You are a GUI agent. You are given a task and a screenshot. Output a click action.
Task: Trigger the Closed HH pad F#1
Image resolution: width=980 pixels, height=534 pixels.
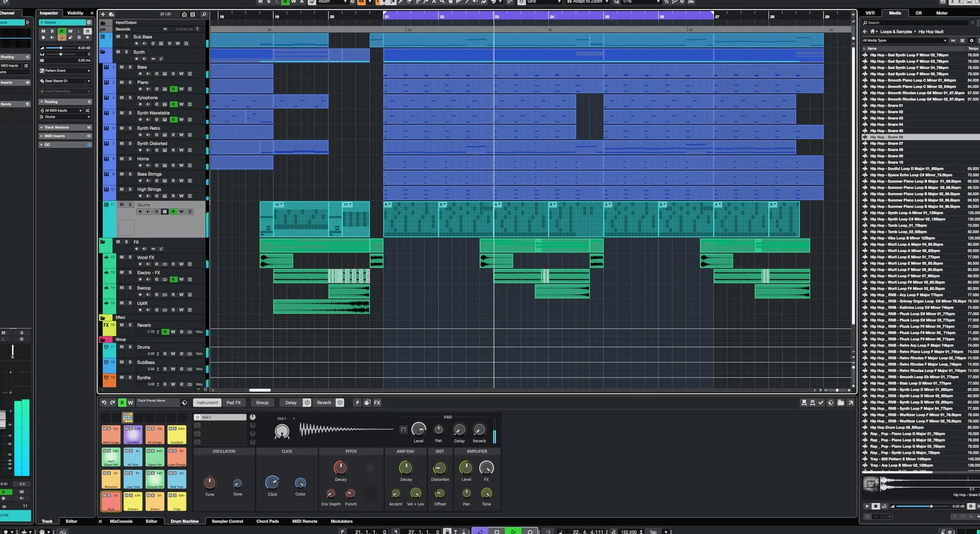155,479
